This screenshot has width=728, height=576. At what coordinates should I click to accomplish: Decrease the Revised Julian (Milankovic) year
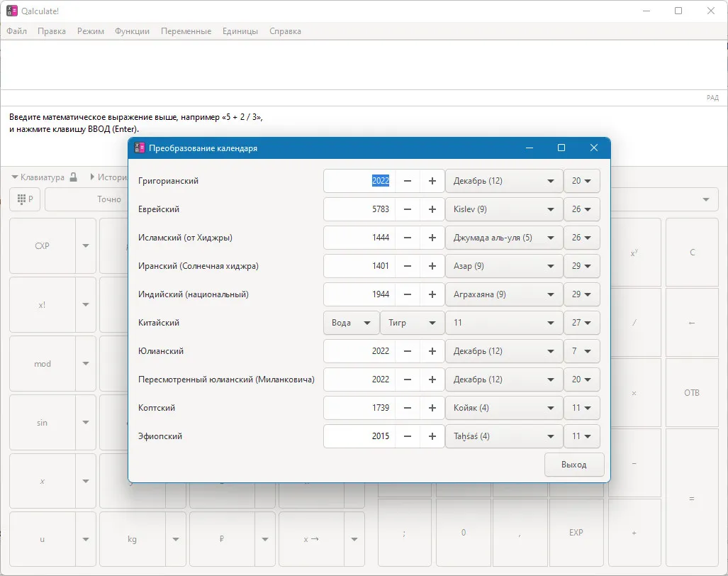pos(407,379)
